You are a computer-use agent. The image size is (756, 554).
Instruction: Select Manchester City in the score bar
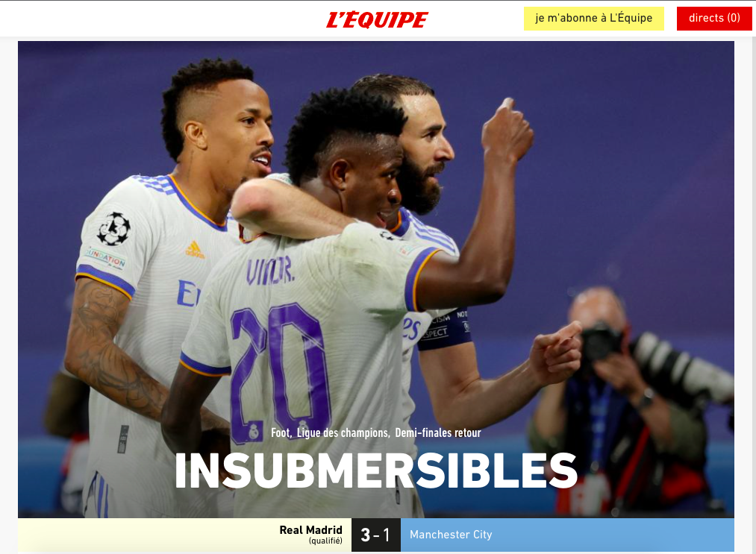tap(451, 535)
